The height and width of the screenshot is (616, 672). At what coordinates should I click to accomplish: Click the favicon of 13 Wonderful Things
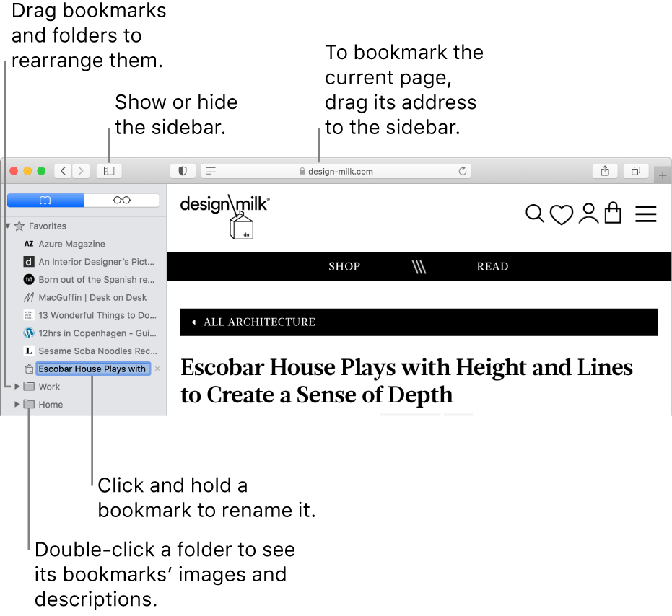click(x=29, y=315)
